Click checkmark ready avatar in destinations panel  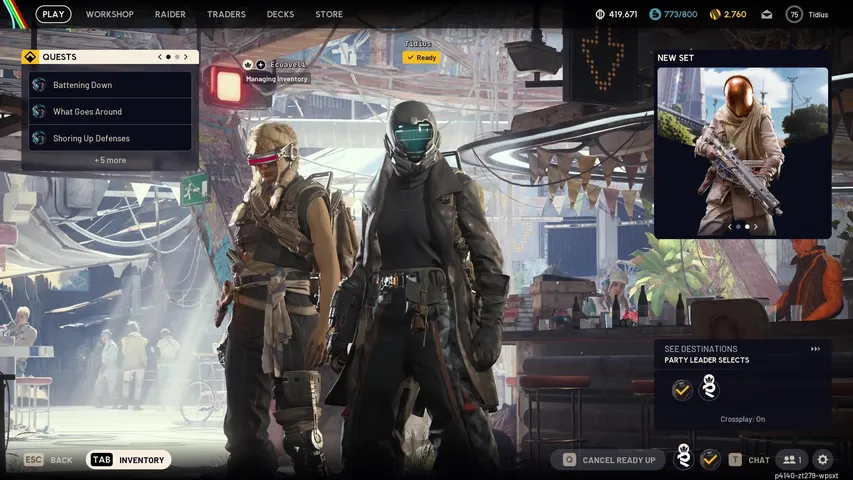click(x=682, y=390)
